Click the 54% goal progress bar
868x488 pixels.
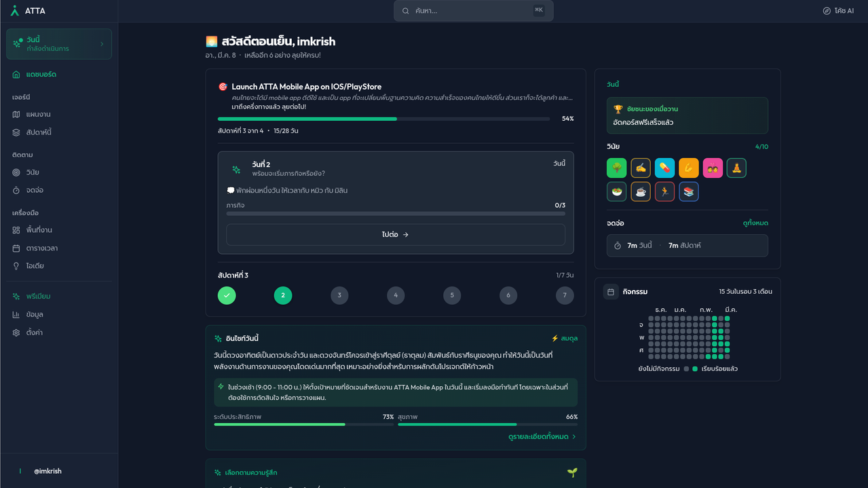pyautogui.click(x=384, y=119)
